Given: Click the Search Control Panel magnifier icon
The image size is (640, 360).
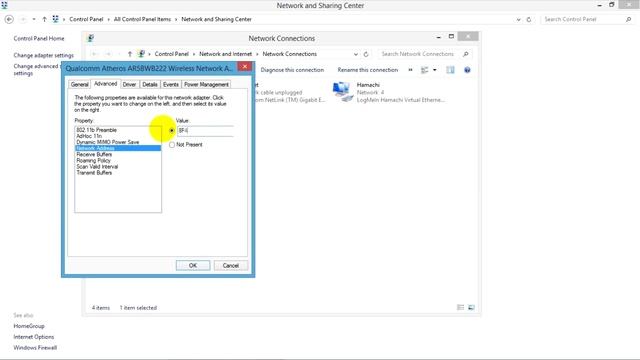Looking at the screenshot, I should [x=629, y=19].
